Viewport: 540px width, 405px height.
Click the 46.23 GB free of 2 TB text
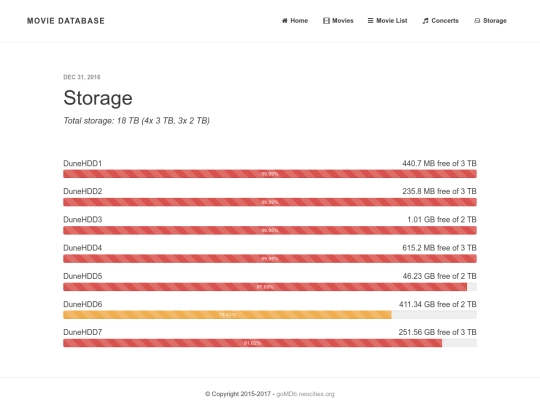point(439,276)
